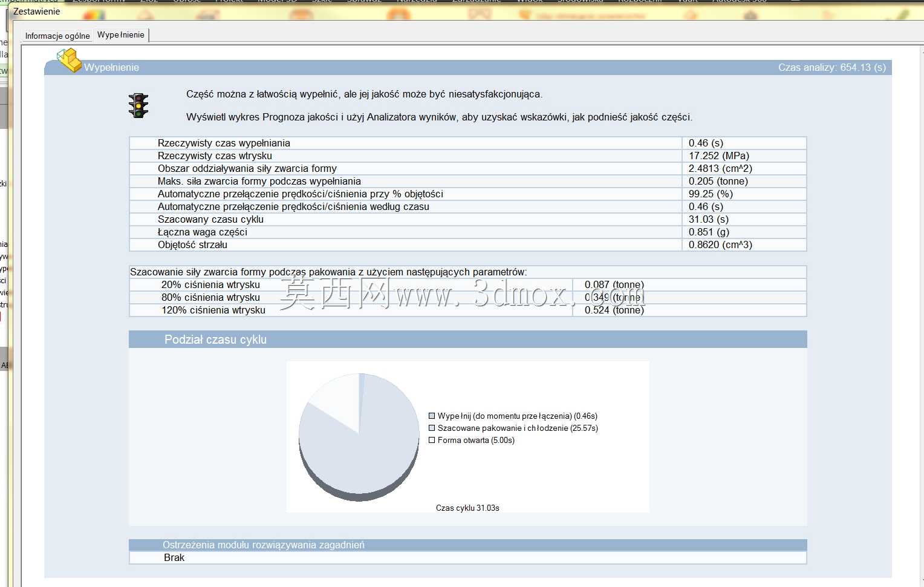Select the value '17.252 (MPa)'
The height and width of the screenshot is (587, 924).
tap(718, 156)
